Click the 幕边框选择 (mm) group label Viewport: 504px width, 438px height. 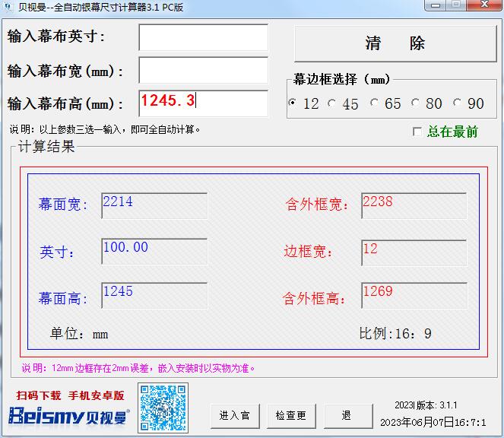341,79
